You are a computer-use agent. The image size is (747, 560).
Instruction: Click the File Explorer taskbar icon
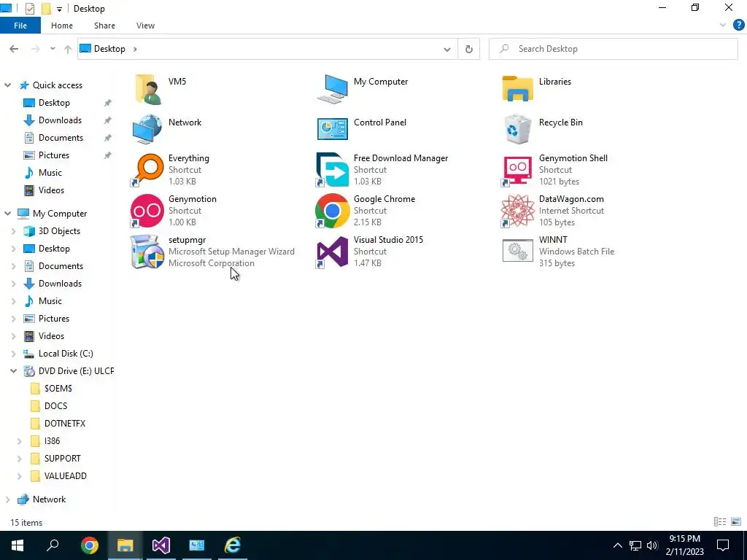[125, 545]
